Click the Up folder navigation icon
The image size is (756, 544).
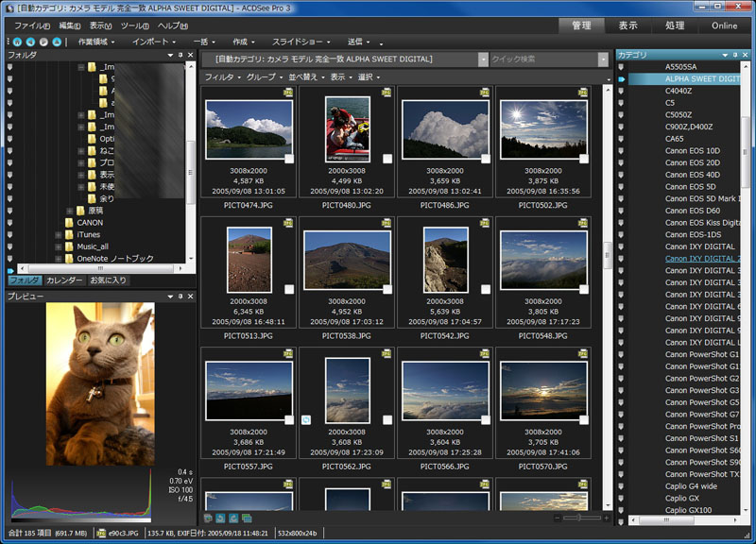pyautogui.click(x=57, y=42)
